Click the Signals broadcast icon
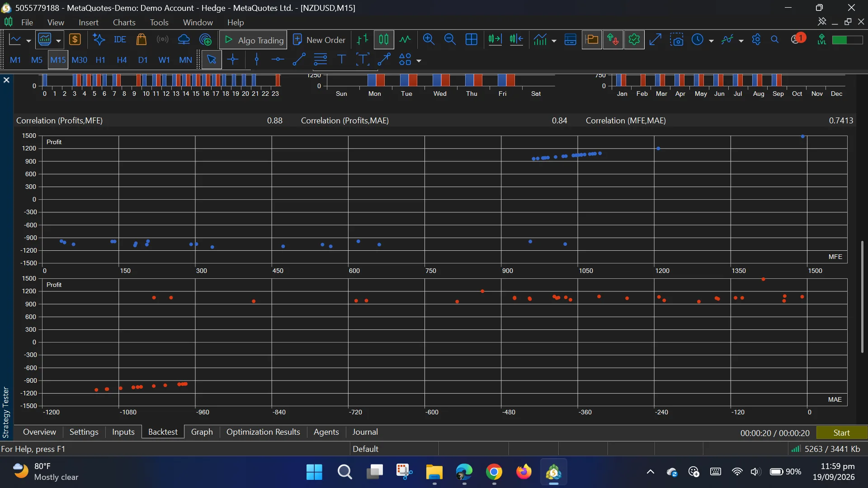The width and height of the screenshot is (868, 488). (162, 40)
